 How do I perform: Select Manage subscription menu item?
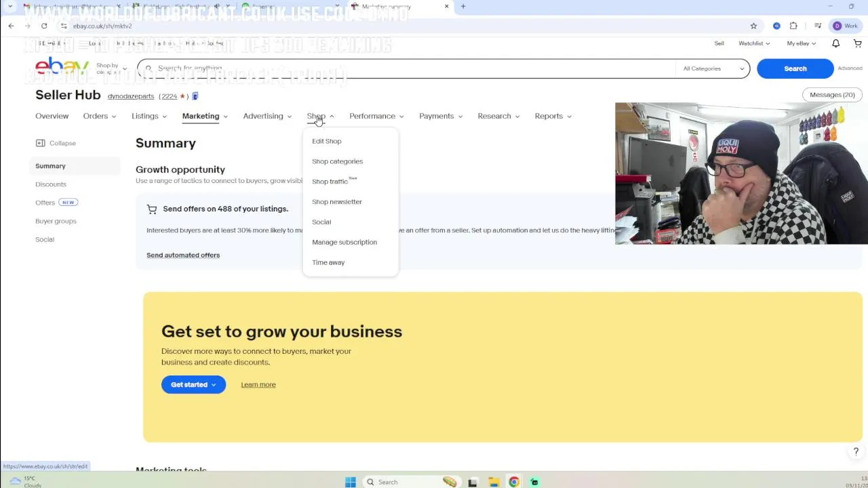pyautogui.click(x=344, y=242)
